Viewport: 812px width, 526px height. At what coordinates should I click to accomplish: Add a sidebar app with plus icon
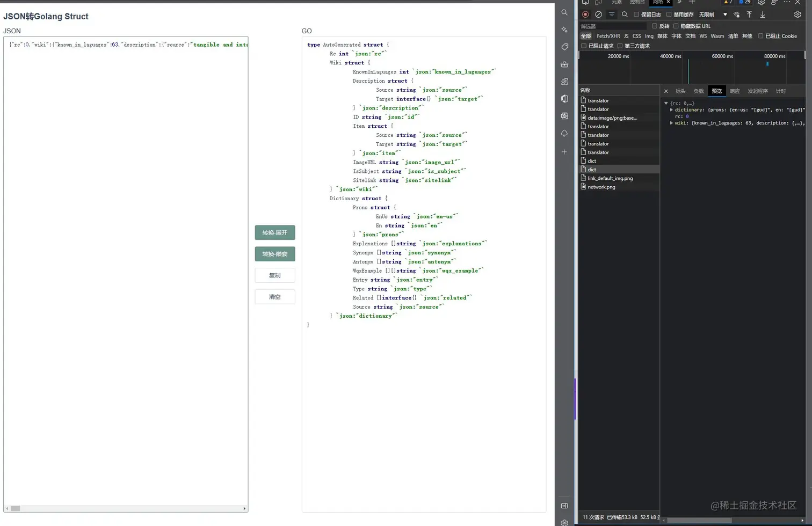[x=564, y=152]
